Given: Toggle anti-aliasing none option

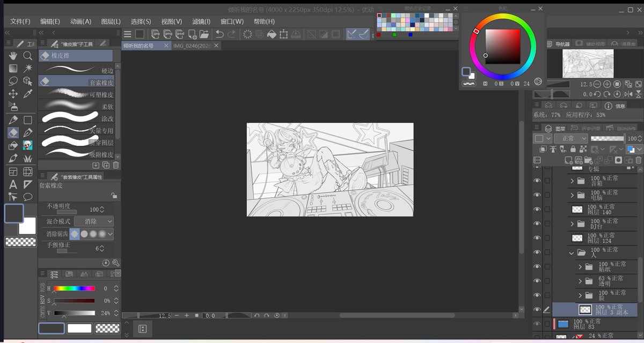Looking at the screenshot, I should point(75,234).
